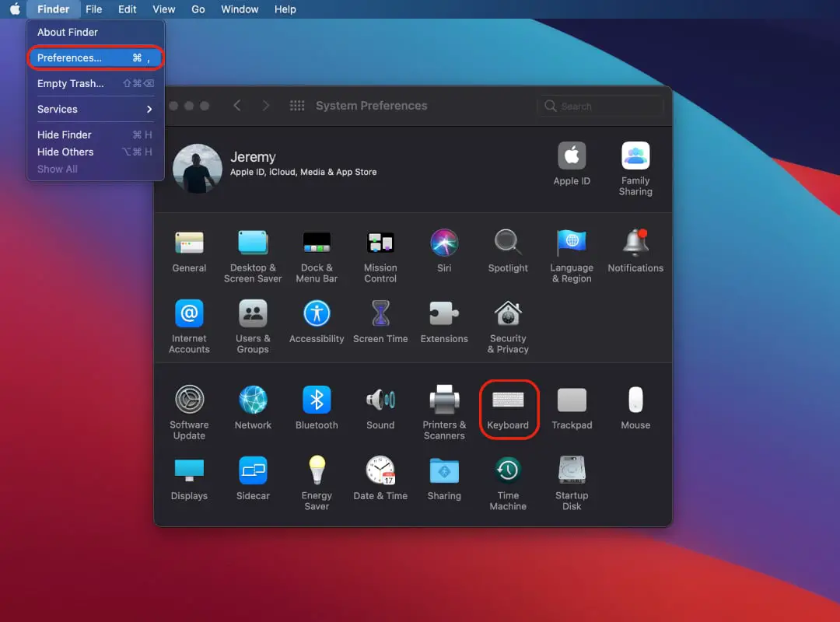Viewport: 840px width, 622px height.
Task: Open Displays preferences
Action: (188, 479)
